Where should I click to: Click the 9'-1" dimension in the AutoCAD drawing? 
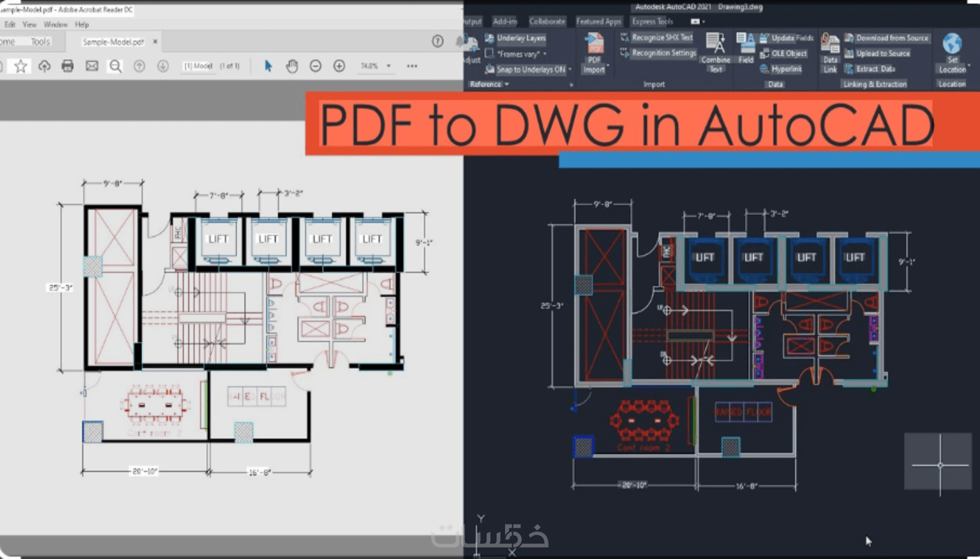click(x=907, y=262)
